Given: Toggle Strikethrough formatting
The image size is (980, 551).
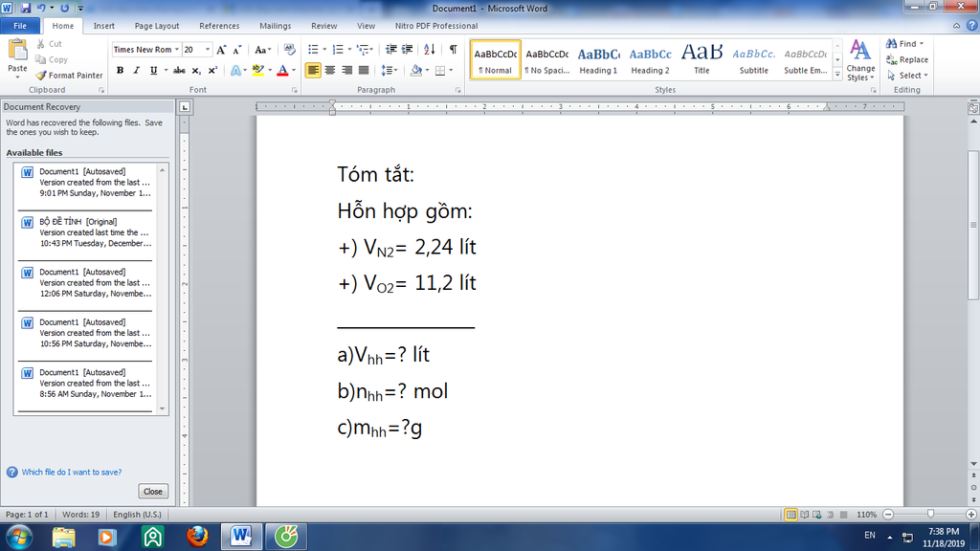Looking at the screenshot, I should 179,71.
